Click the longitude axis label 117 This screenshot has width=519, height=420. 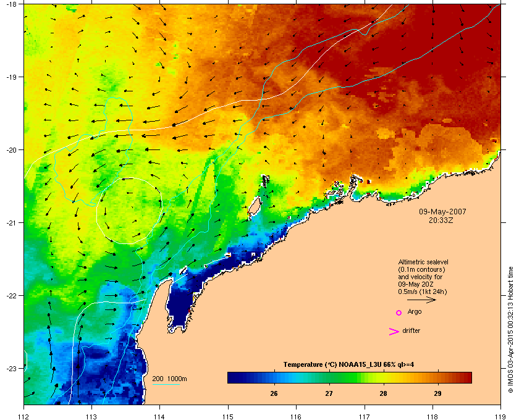365,416
